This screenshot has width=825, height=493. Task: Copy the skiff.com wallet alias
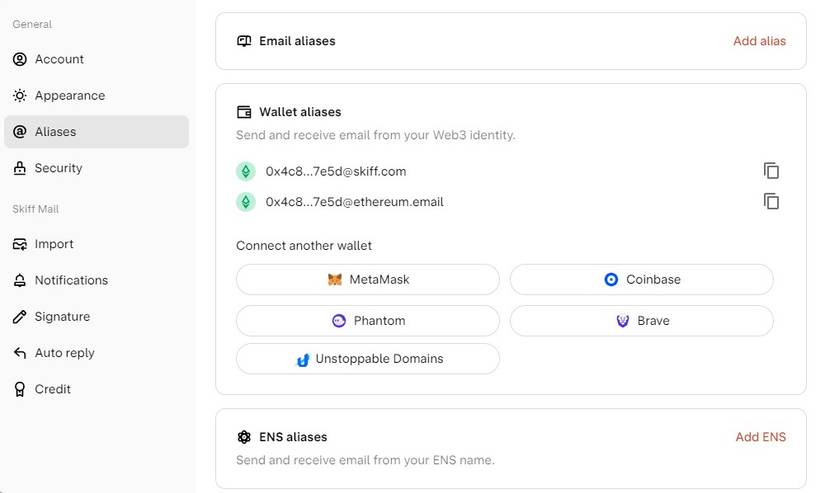[771, 170]
